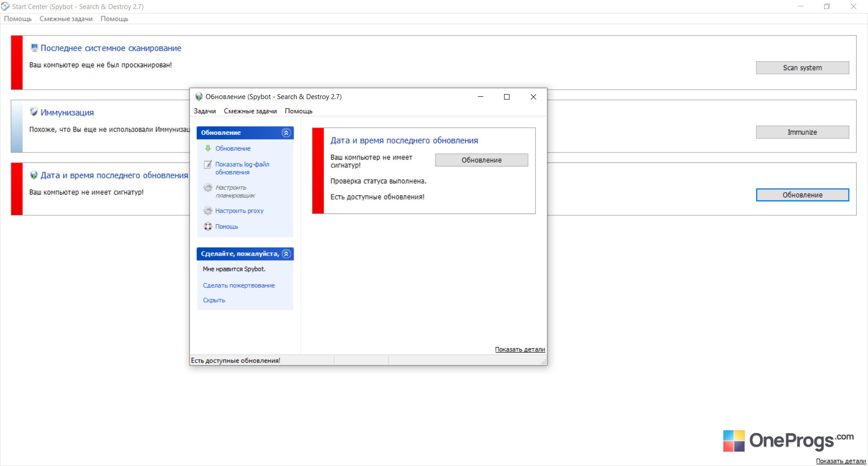The width and height of the screenshot is (868, 466).
Task: Click the dialog's Дата и время последнего обновления heading
Action: (x=404, y=140)
